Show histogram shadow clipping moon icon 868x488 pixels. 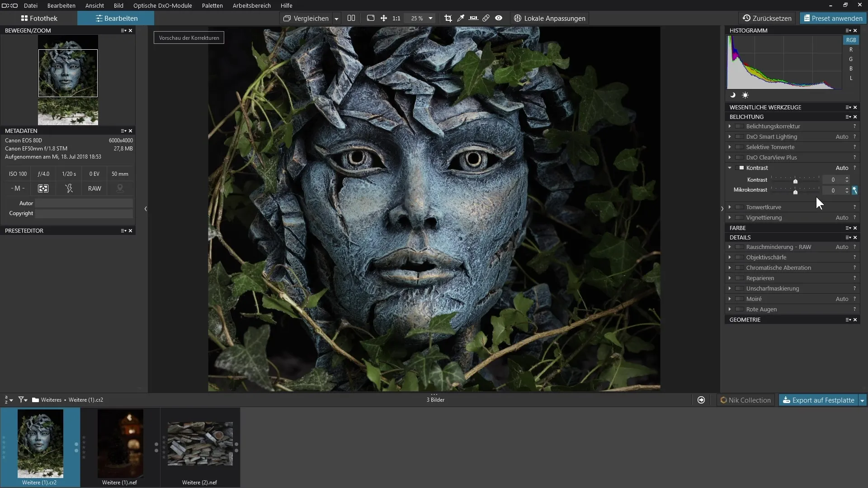[x=733, y=95]
